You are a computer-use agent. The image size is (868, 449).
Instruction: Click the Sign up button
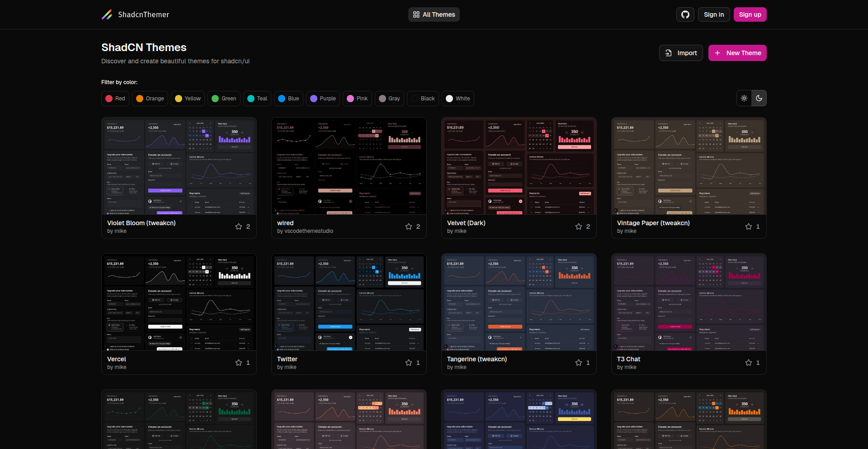750,14
